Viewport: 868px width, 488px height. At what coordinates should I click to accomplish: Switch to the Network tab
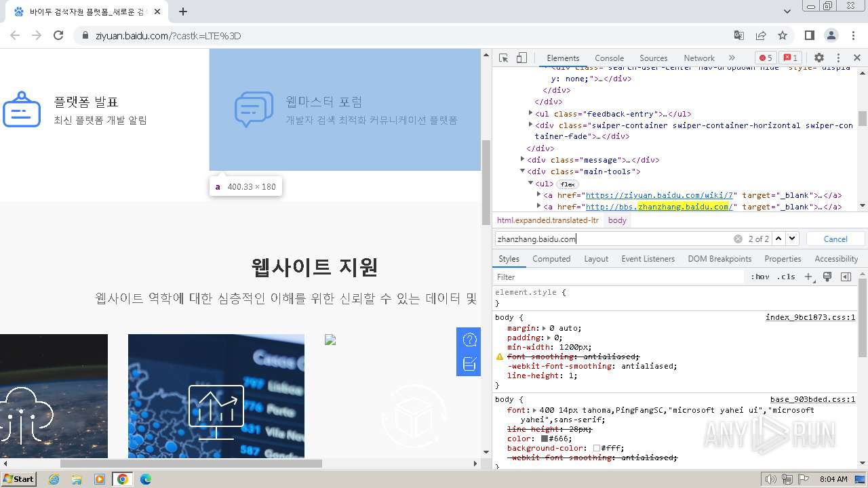(x=699, y=58)
